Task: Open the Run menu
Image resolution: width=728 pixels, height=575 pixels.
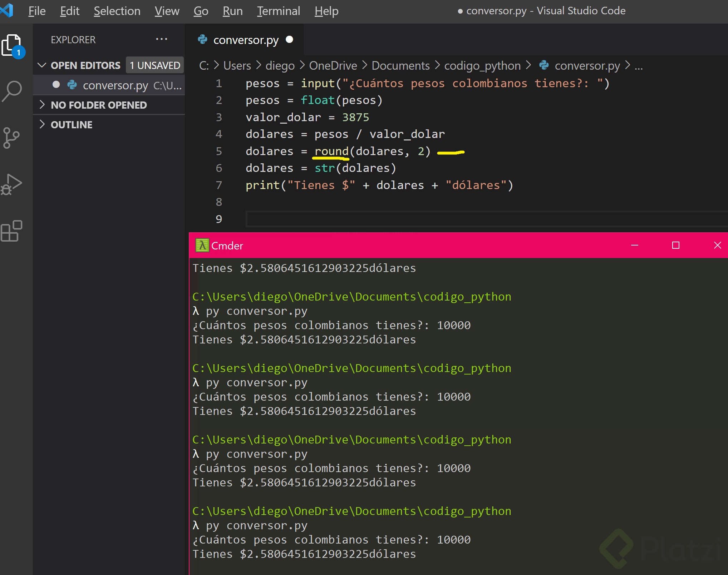Action: (x=233, y=11)
